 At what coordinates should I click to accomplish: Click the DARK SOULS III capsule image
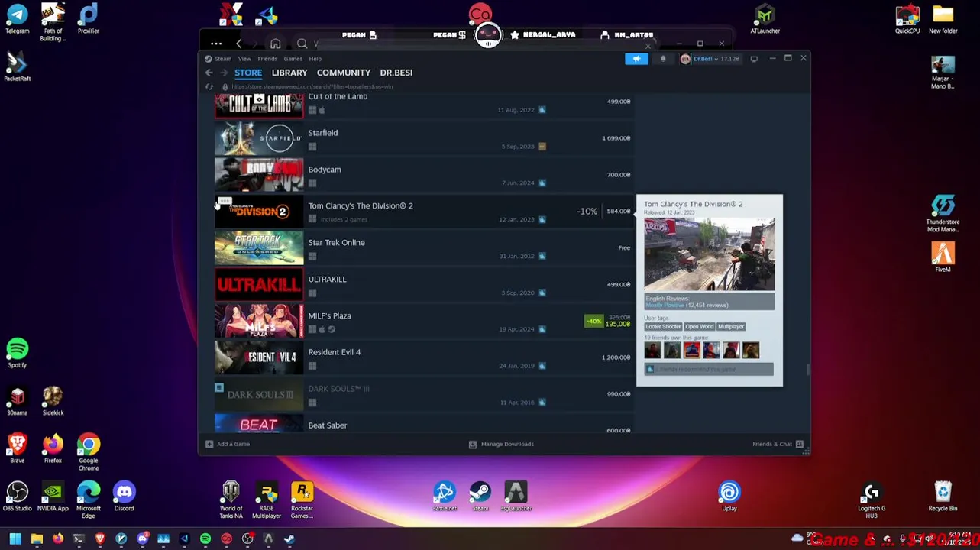(259, 395)
